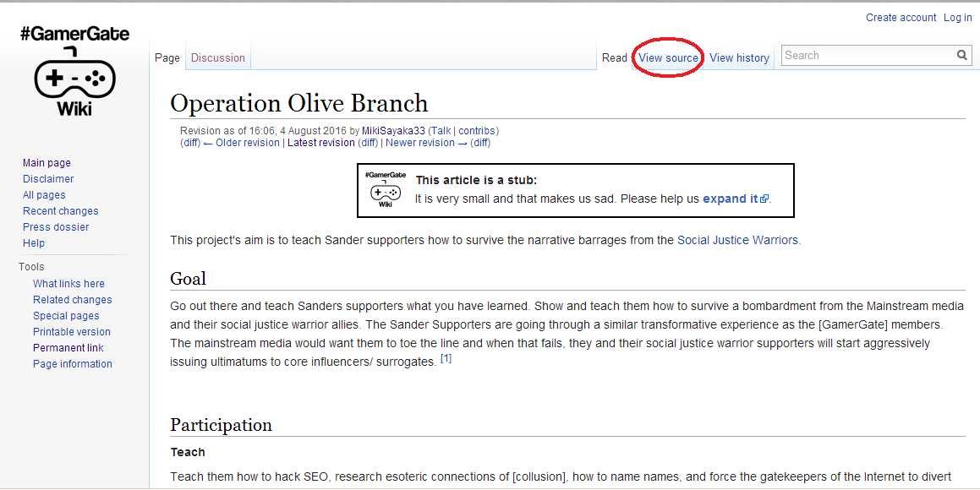Open MikiSayaka33 user page link
Screen dimensions: 980x490
[393, 131]
